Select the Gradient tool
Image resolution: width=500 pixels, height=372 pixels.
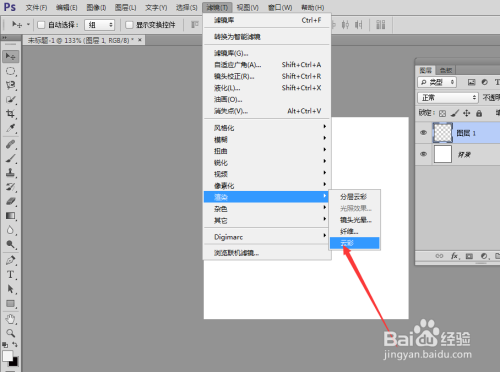[x=11, y=216]
